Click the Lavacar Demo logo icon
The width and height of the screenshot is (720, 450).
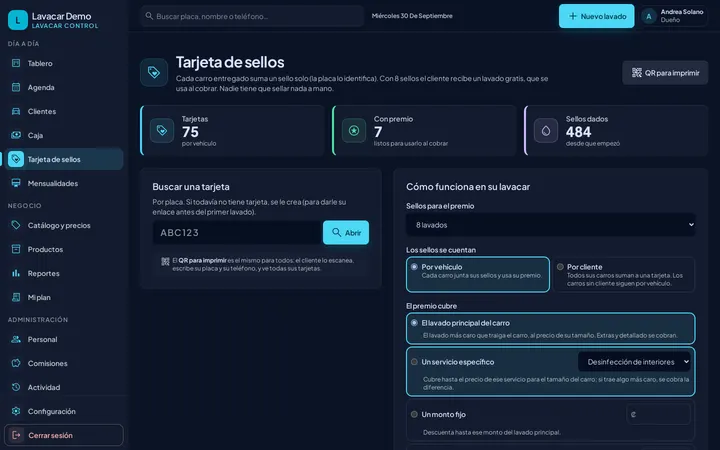pyautogui.click(x=18, y=20)
